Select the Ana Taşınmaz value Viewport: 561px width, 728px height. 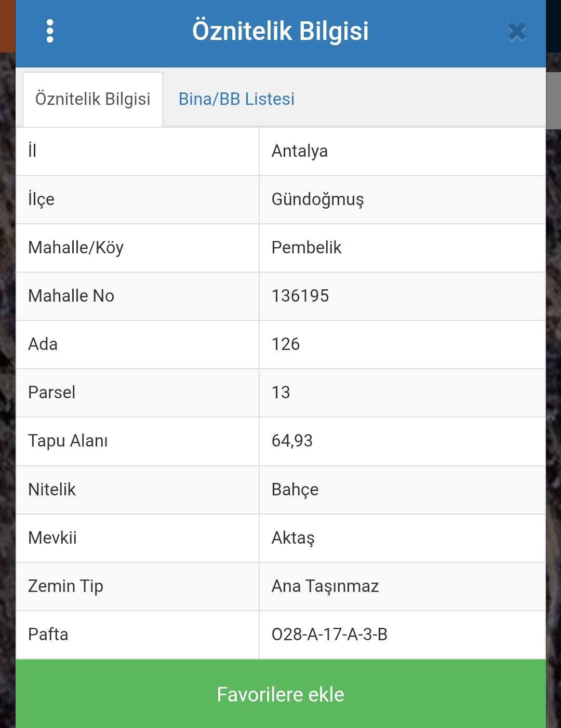tap(325, 586)
